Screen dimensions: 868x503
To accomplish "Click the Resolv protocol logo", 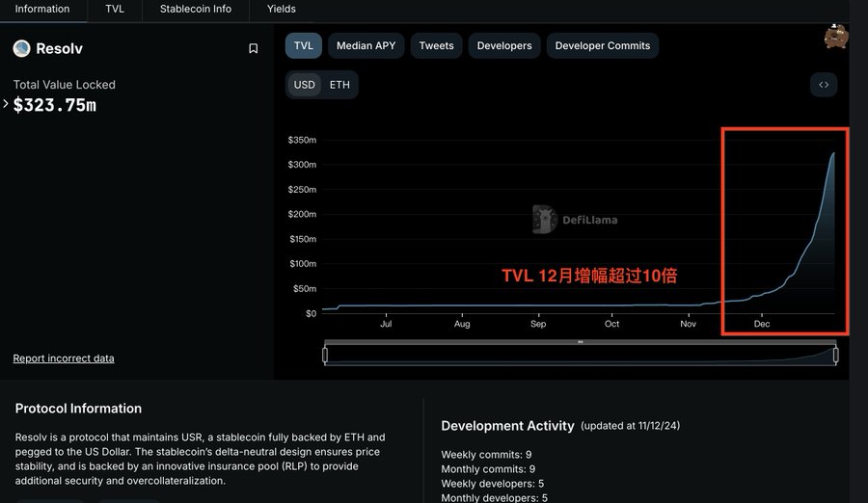I will click(21, 49).
